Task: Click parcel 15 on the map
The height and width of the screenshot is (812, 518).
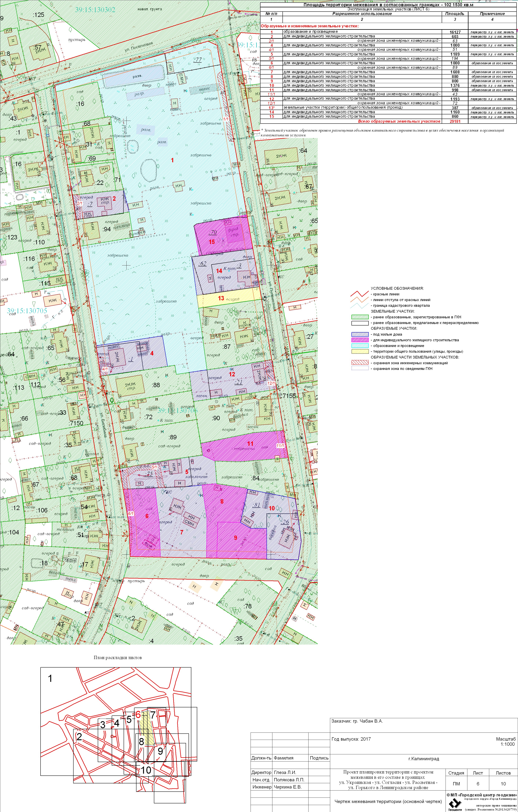Action: coord(212,242)
